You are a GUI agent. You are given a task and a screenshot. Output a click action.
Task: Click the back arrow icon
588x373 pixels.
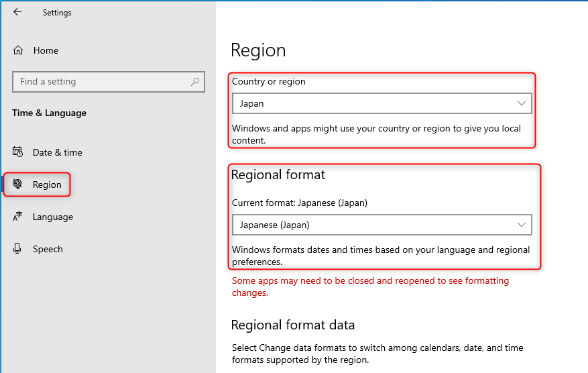click(17, 12)
